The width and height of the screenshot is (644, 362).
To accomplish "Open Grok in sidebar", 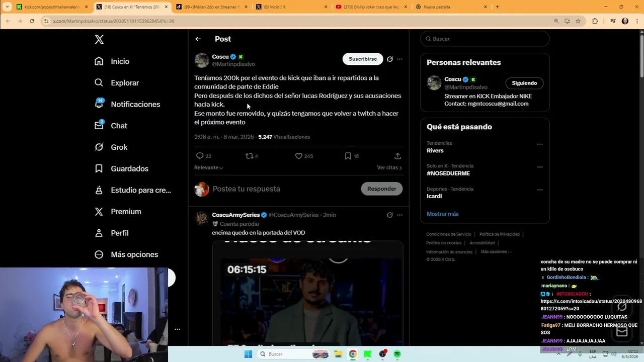I will click(x=111, y=147).
